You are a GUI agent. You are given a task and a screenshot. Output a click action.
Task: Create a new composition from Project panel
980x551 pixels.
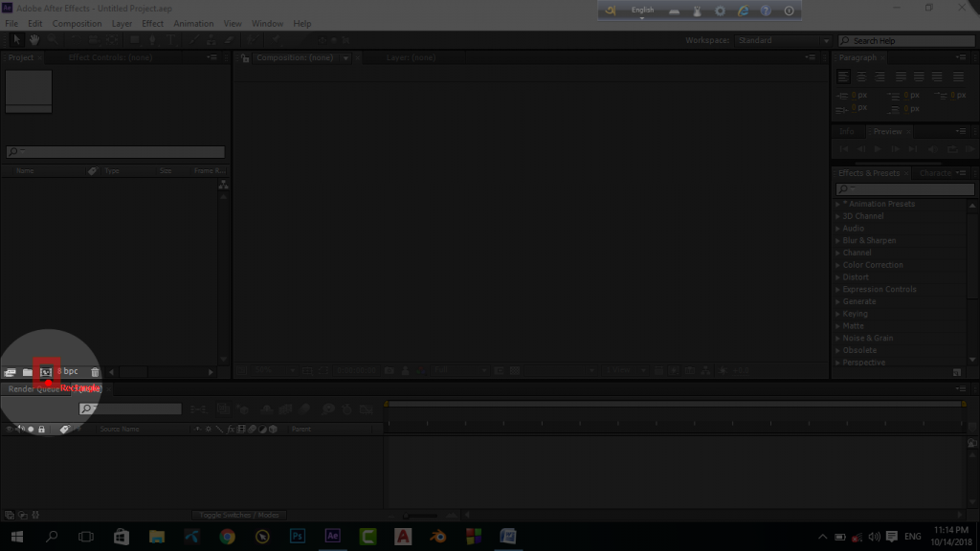pyautogui.click(x=46, y=372)
